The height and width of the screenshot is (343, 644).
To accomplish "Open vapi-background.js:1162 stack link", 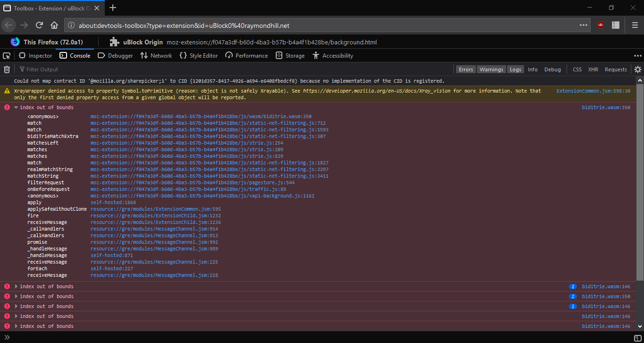I will [x=203, y=196].
